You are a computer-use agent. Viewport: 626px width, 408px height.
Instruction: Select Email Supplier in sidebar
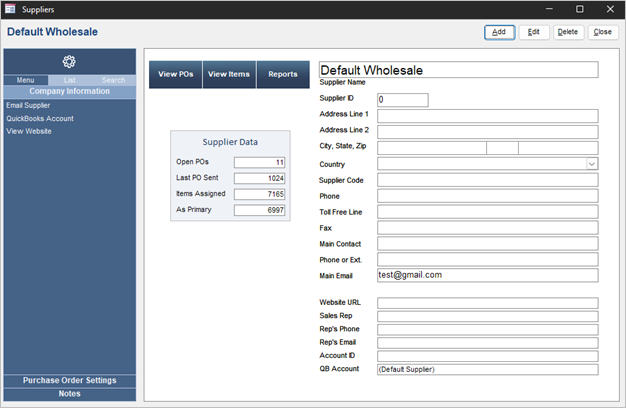tap(30, 105)
